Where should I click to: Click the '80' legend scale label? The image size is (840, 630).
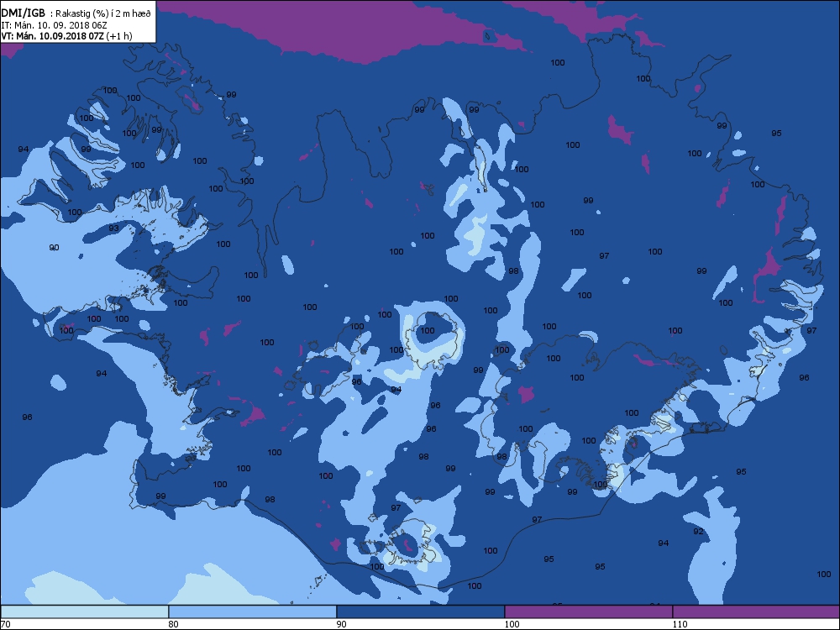point(173,623)
